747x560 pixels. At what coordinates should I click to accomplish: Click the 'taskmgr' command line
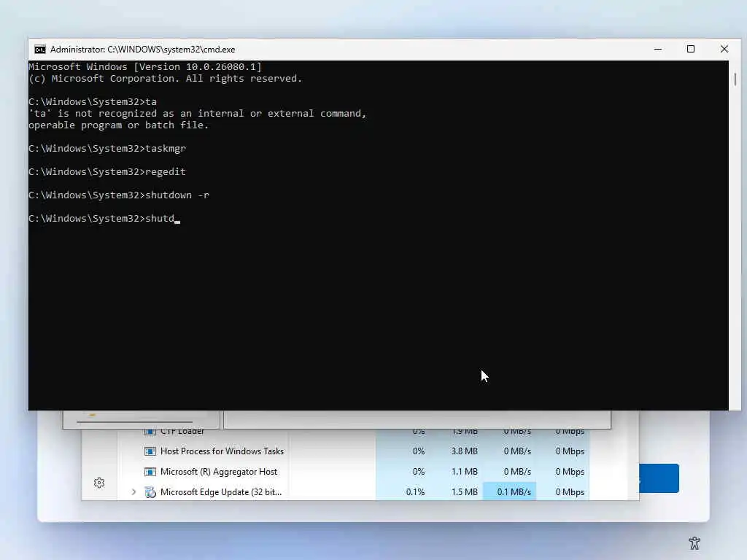point(107,149)
